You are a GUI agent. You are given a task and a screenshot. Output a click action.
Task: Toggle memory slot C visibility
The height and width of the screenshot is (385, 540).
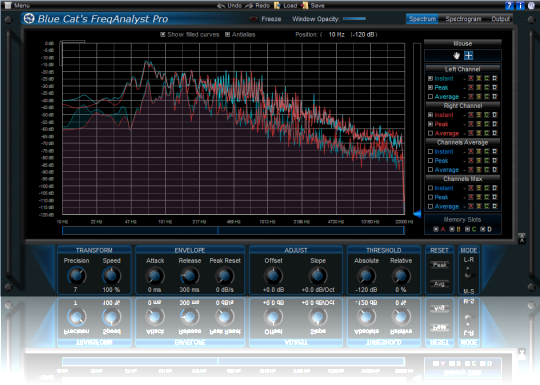click(x=467, y=229)
